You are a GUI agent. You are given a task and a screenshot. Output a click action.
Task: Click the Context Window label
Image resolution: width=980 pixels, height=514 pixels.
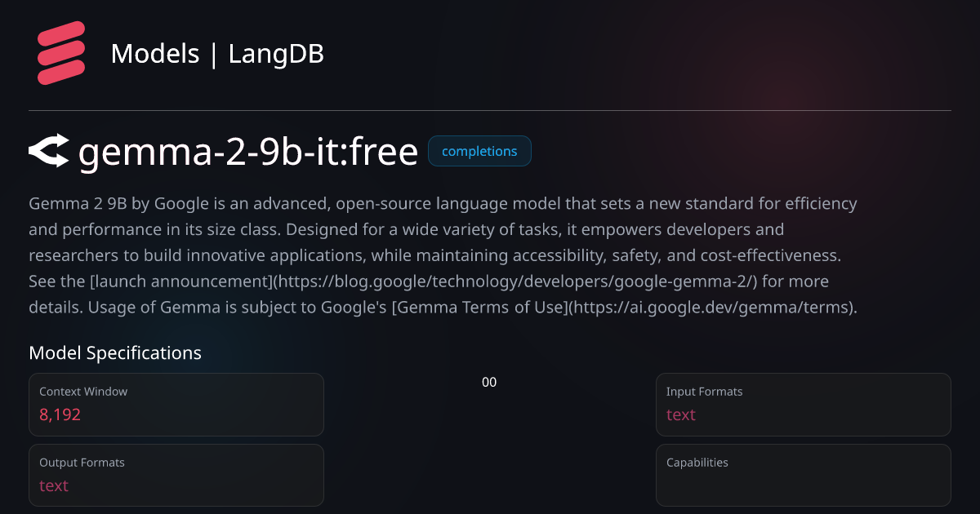pyautogui.click(x=83, y=392)
